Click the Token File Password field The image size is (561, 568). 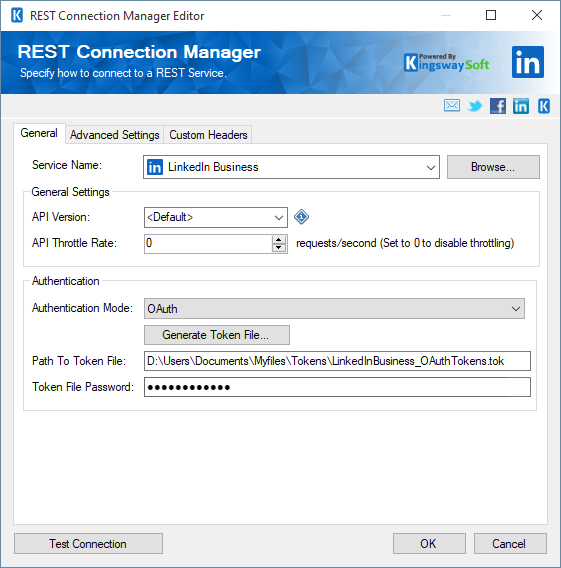point(337,387)
